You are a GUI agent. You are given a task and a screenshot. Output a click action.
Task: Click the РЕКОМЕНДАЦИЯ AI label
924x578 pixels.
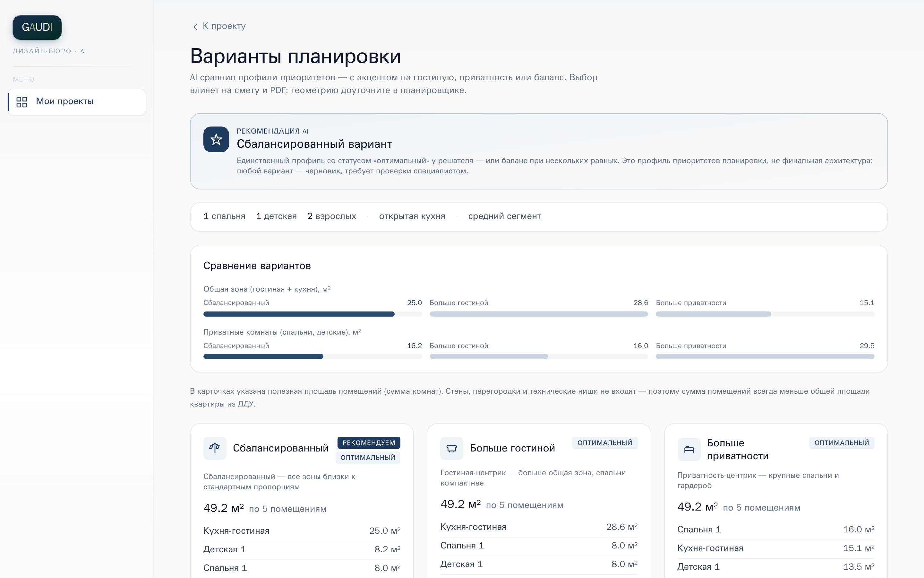click(273, 131)
